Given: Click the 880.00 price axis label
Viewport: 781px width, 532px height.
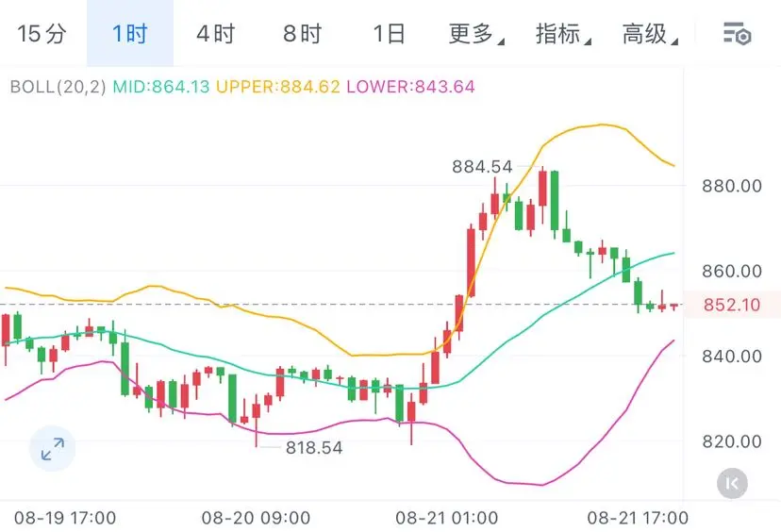Looking at the screenshot, I should tap(732, 186).
